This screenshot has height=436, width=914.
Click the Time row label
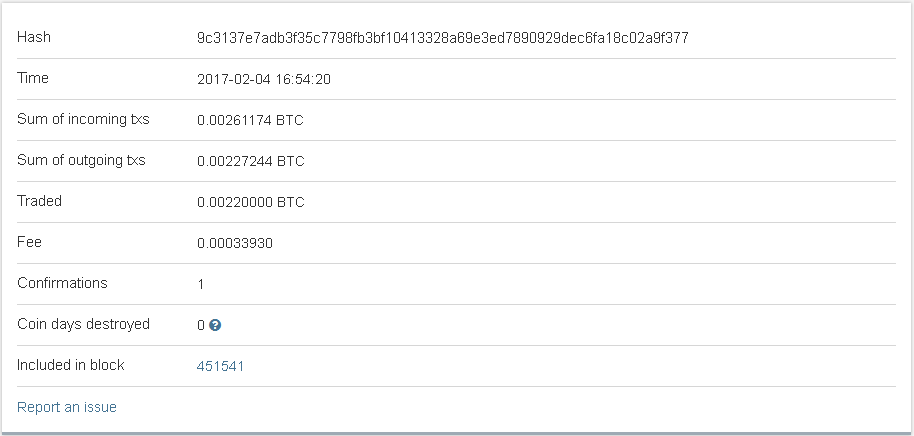click(33, 78)
